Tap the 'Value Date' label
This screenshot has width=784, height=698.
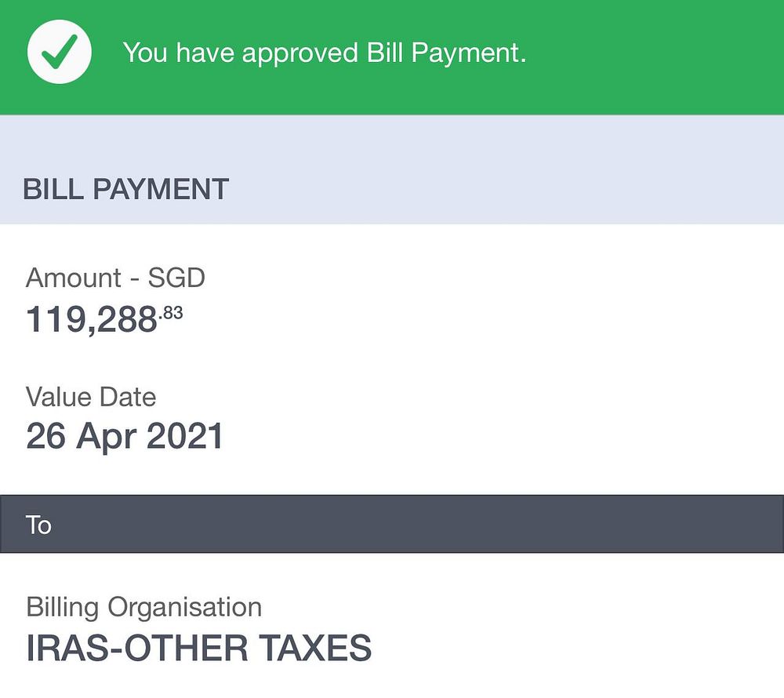(91, 397)
